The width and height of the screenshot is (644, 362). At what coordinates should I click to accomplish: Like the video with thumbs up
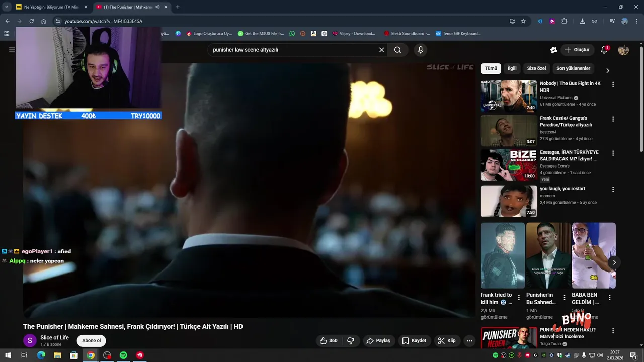click(x=328, y=341)
